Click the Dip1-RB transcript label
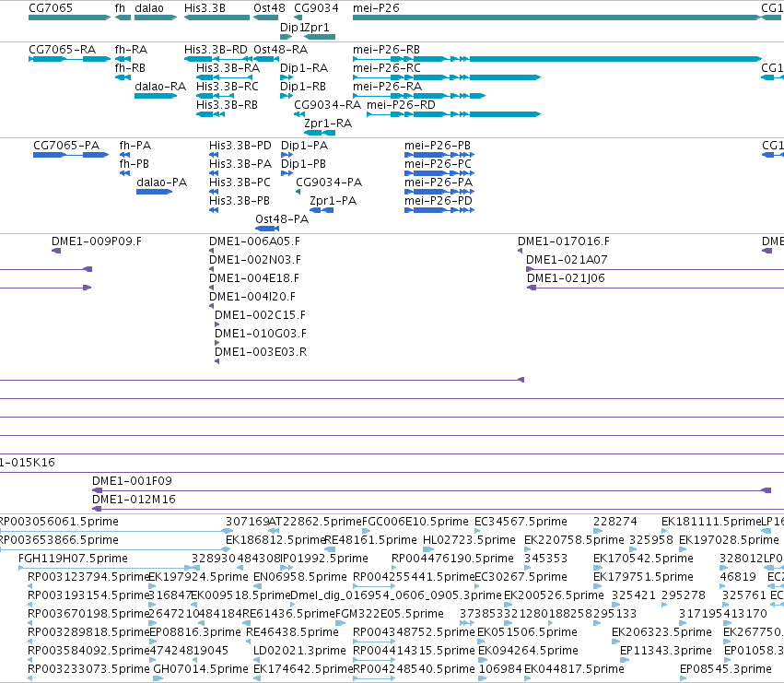Screen dimensions: 784x683 [x=303, y=87]
